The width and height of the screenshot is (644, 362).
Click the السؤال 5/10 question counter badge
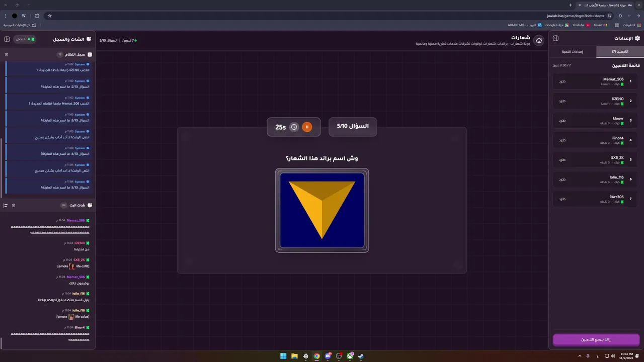click(353, 126)
